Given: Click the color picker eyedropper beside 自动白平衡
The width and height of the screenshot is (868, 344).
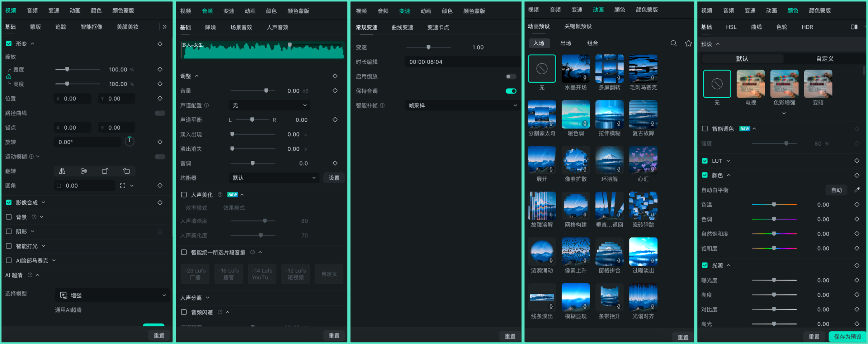Looking at the screenshot, I should (x=857, y=190).
